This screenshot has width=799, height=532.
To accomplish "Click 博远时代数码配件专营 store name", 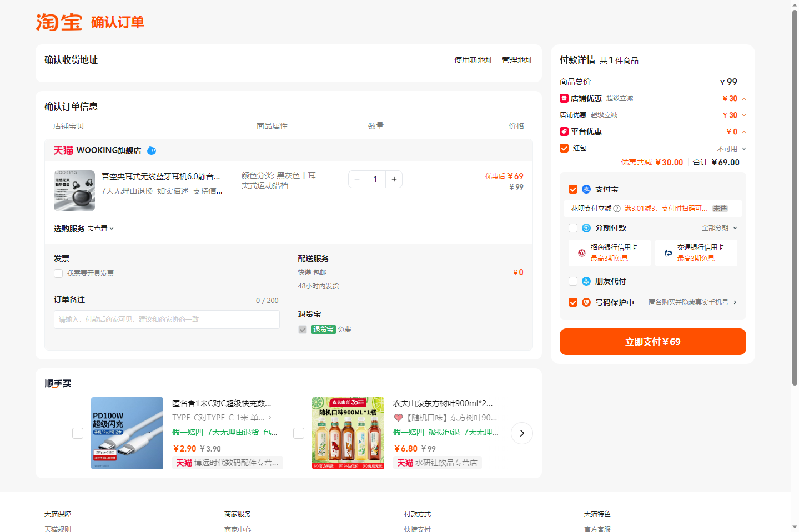I will coord(237,463).
